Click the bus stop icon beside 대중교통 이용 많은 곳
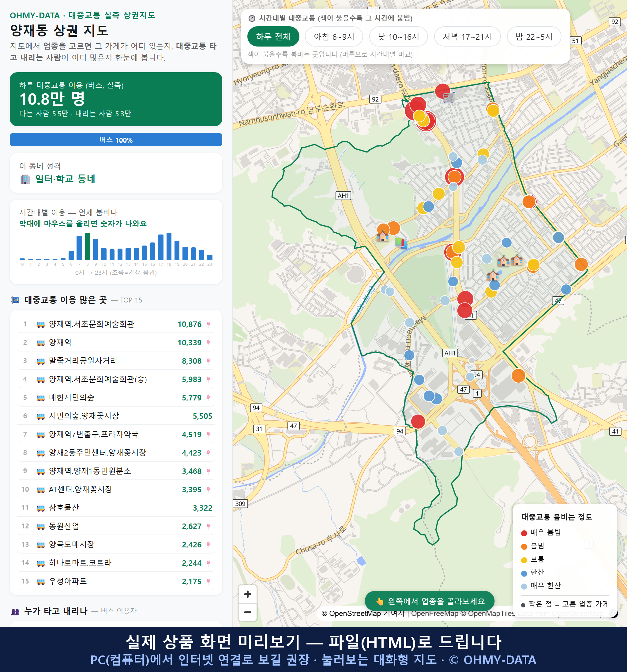Screen dimensions: 627x672 15,300
